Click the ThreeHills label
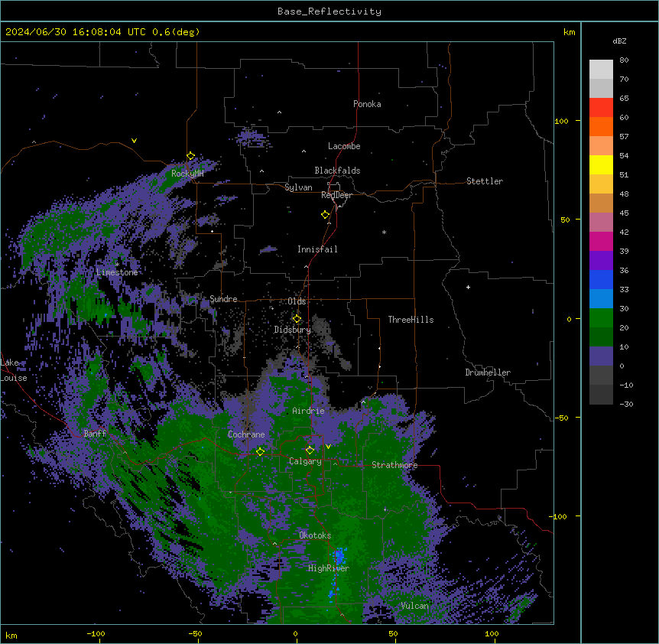 point(411,320)
